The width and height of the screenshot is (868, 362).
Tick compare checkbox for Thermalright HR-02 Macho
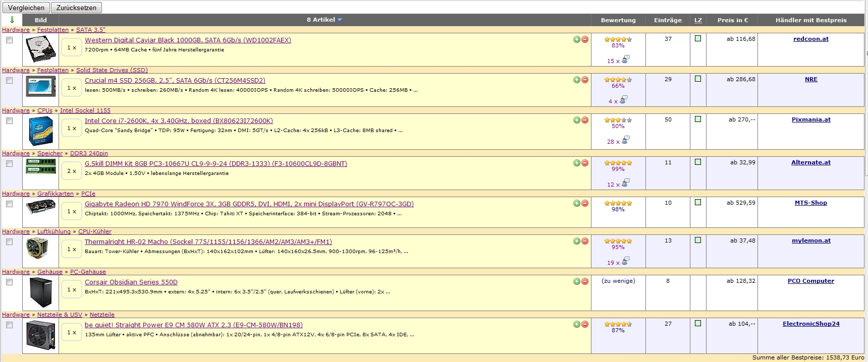point(9,242)
